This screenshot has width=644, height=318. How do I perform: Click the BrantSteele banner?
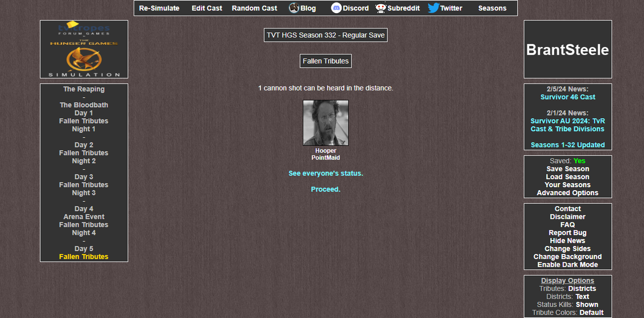click(x=568, y=49)
